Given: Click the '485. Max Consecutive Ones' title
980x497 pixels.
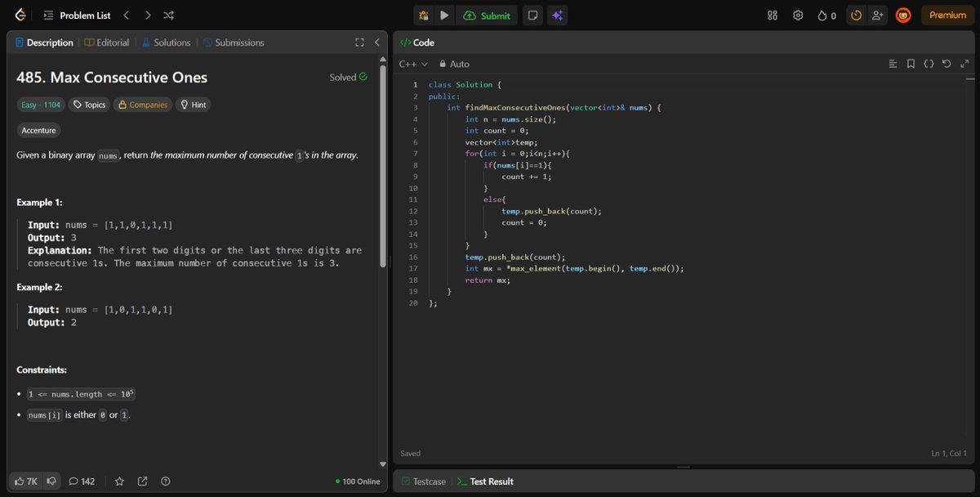Looking at the screenshot, I should pos(112,78).
